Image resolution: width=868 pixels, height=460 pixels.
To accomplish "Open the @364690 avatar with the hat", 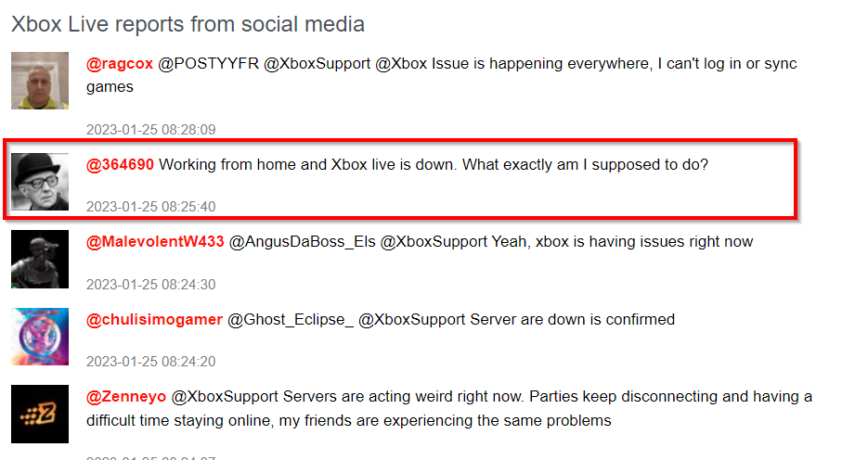I will [x=39, y=180].
